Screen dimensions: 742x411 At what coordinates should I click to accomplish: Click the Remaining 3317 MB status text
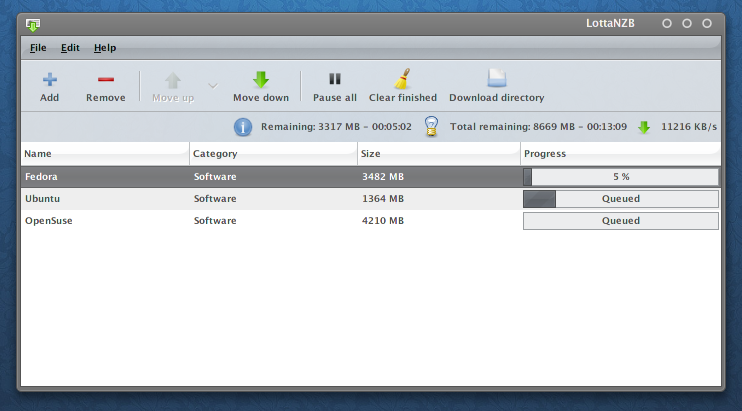coord(336,127)
